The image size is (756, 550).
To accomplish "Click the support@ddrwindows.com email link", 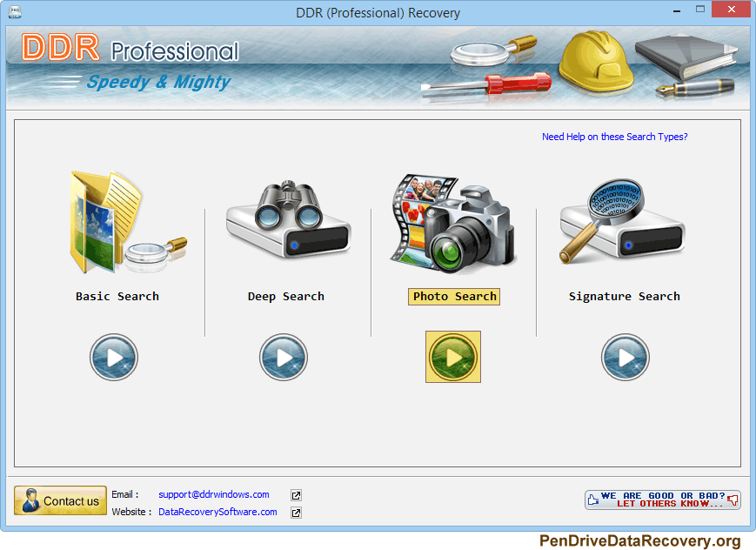I will [213, 494].
